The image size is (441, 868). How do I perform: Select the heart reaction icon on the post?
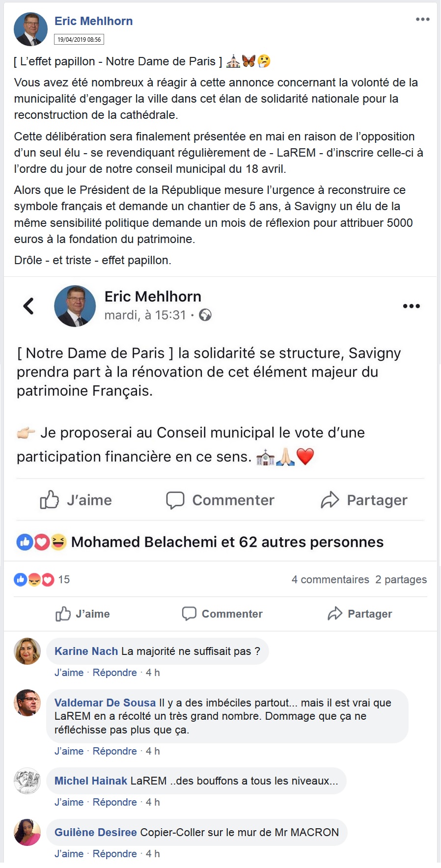[41, 542]
